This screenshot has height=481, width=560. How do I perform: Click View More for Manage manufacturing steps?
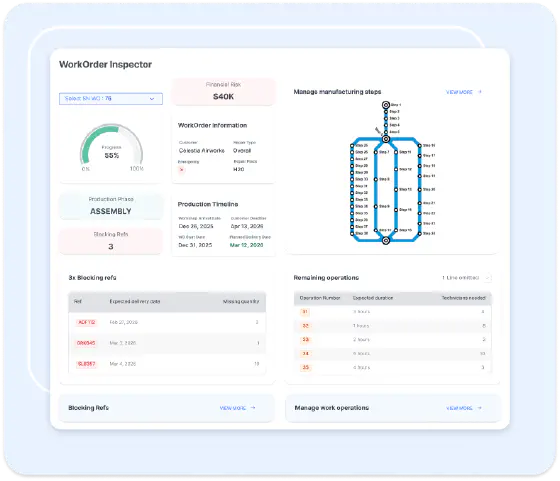click(x=459, y=92)
